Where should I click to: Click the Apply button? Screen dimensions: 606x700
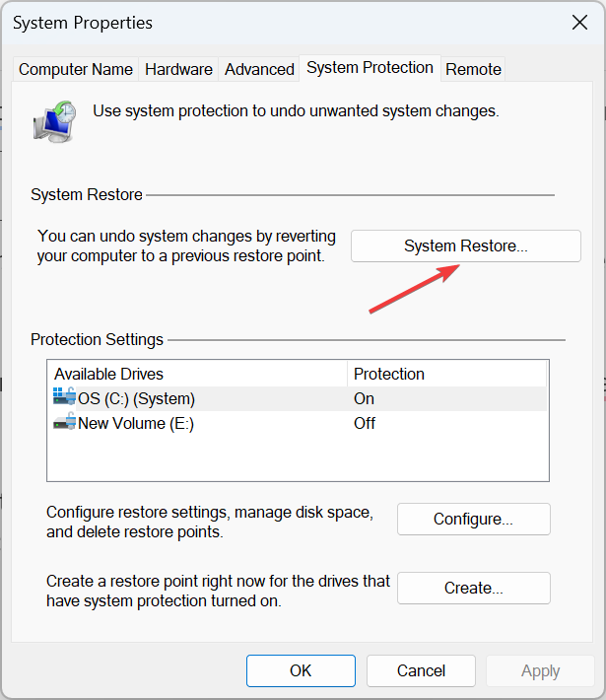point(540,670)
